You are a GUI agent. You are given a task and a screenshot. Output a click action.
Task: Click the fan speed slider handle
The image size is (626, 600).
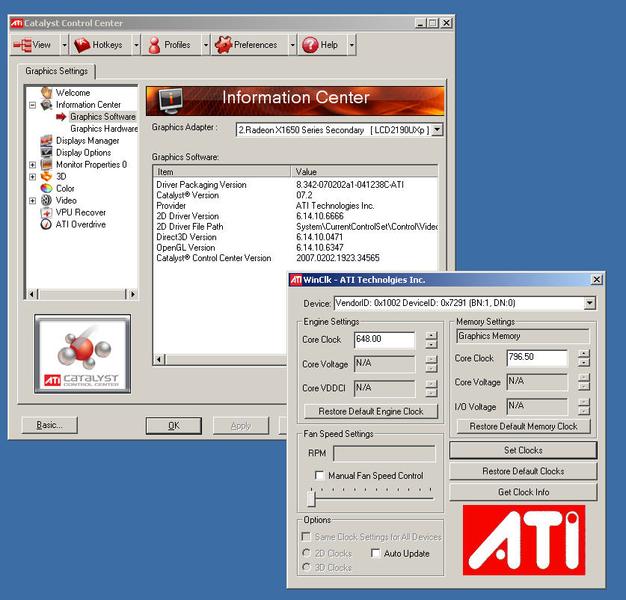click(x=311, y=499)
